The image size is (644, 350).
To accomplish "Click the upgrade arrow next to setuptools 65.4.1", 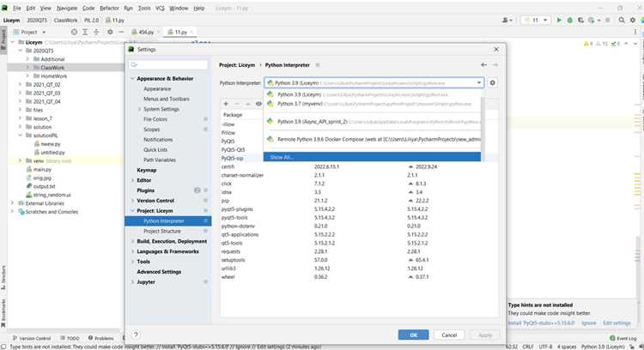I will [410, 260].
